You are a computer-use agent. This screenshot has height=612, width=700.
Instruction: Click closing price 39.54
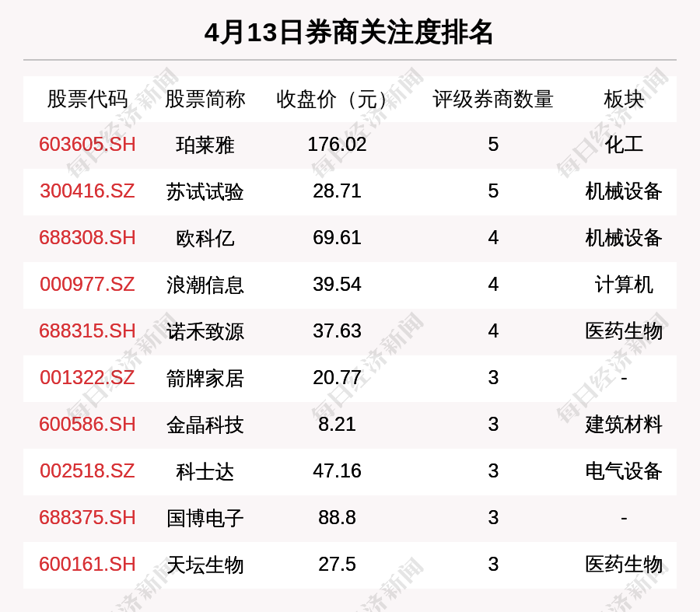coord(337,285)
